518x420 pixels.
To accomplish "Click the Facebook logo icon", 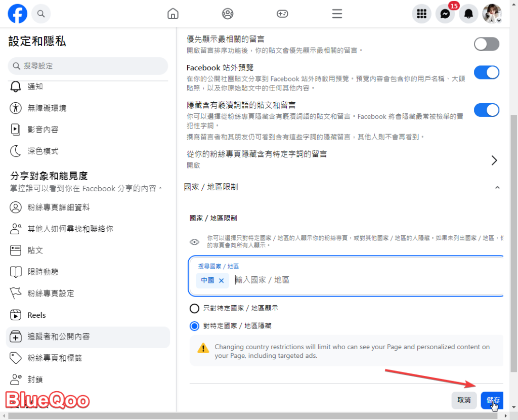I will 18,14.
